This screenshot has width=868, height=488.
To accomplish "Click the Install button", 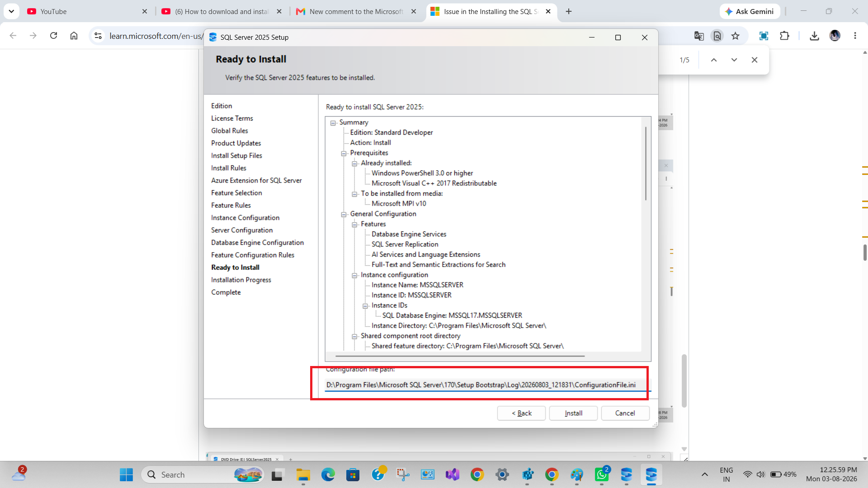I will (x=573, y=413).
